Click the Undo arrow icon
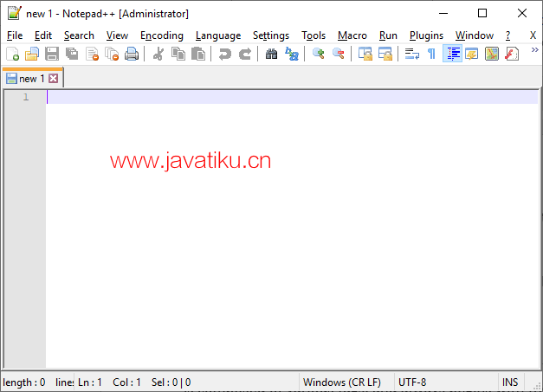Image resolution: width=543 pixels, height=392 pixels. [224, 54]
